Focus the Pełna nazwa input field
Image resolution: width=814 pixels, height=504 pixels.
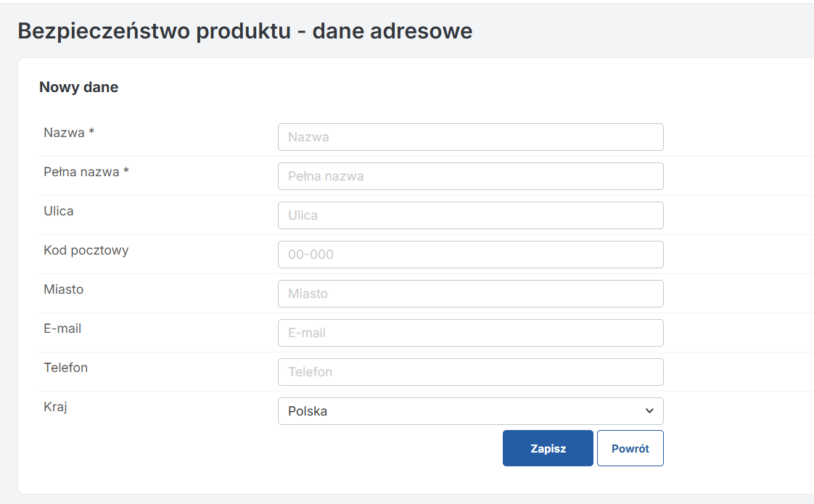[470, 176]
